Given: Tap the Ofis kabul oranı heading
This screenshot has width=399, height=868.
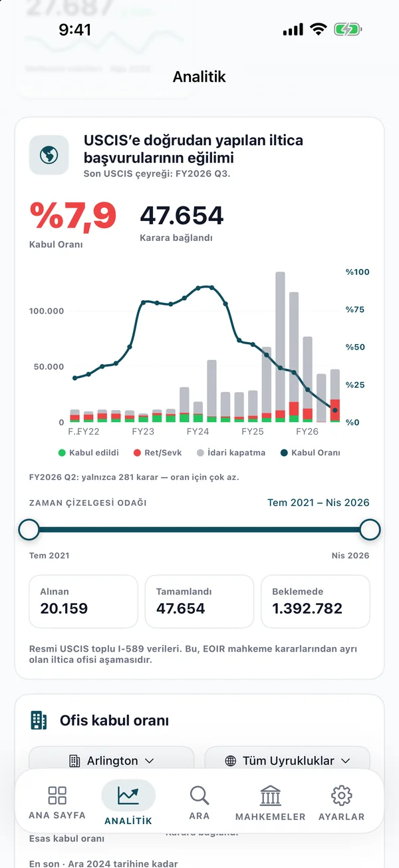Looking at the screenshot, I should pyautogui.click(x=114, y=720).
